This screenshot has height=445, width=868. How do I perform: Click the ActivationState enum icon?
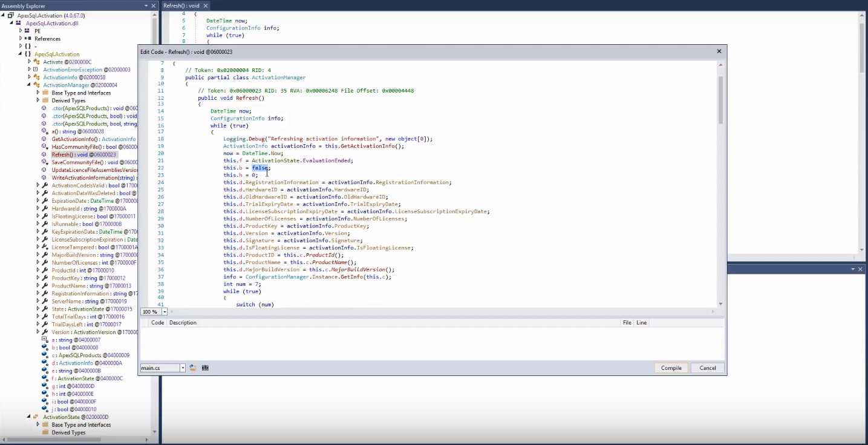36,417
